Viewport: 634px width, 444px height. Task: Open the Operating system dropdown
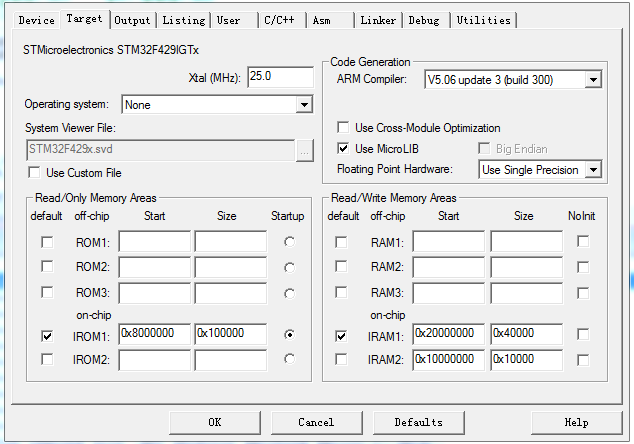(217, 105)
